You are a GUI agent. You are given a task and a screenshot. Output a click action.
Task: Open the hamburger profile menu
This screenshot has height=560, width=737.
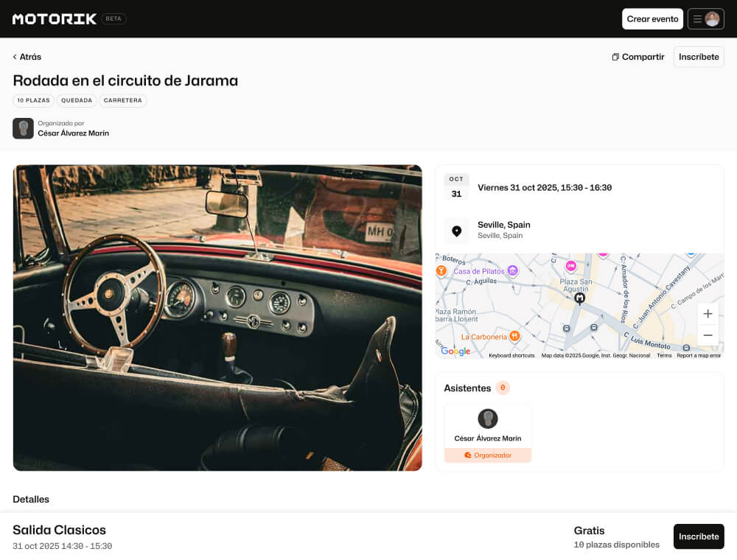(705, 19)
